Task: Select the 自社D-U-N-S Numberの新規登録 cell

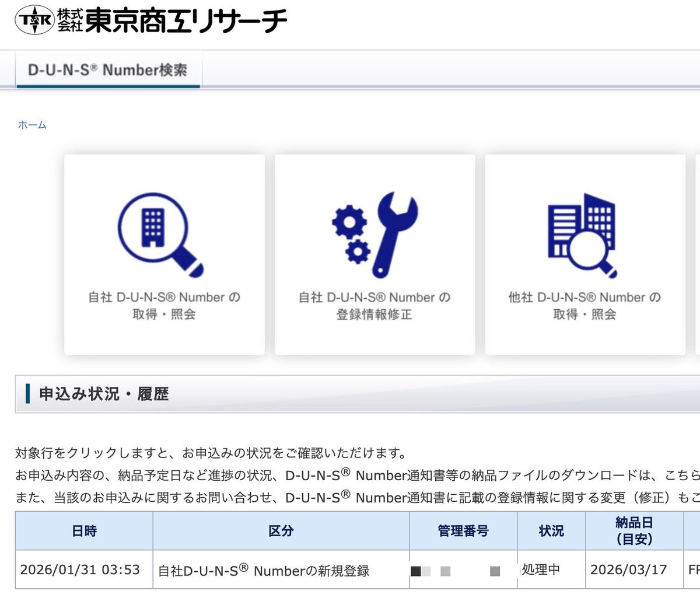Action: [x=281, y=569]
